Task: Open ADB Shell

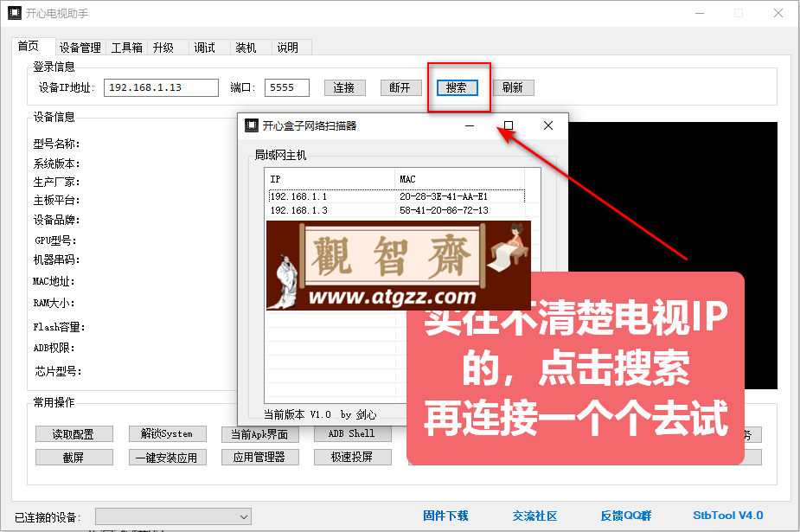Action: point(353,433)
